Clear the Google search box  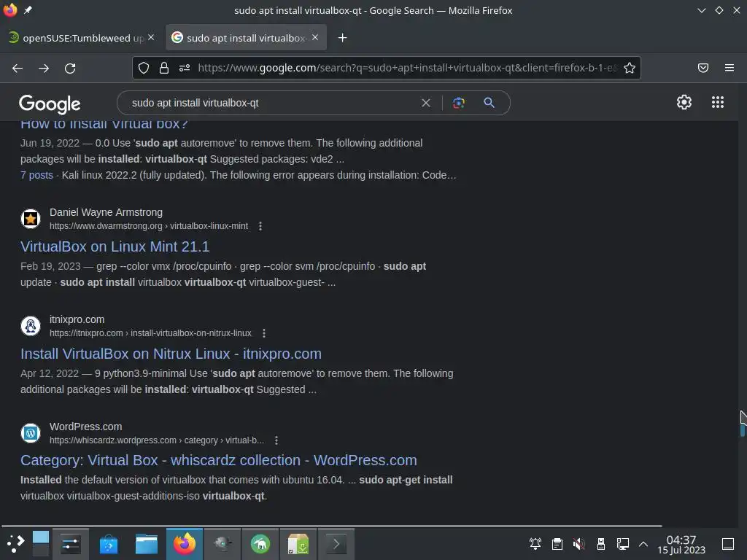click(426, 103)
